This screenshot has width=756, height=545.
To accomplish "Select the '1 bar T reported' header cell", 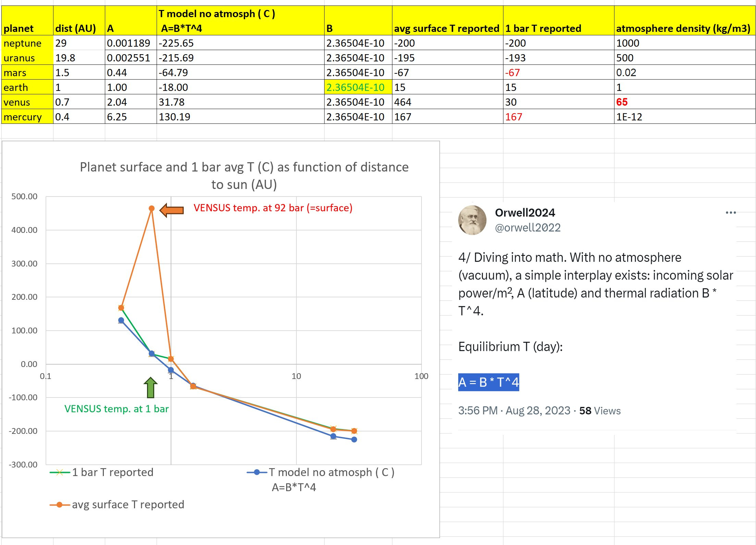I will tap(559, 21).
